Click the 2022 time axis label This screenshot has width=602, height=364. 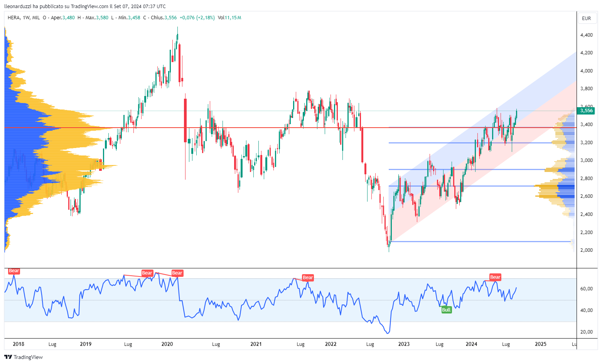coord(331,344)
